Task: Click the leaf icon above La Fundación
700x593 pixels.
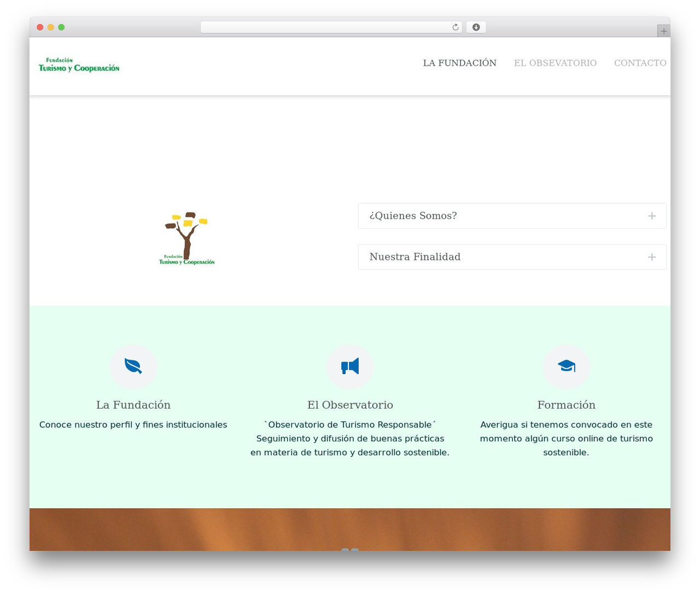Action: coord(133,366)
